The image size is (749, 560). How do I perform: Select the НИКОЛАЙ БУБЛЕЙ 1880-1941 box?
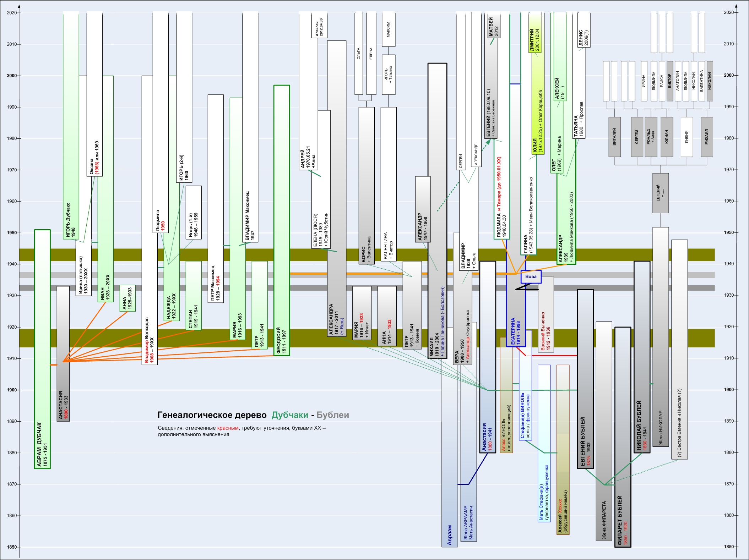click(x=642, y=357)
